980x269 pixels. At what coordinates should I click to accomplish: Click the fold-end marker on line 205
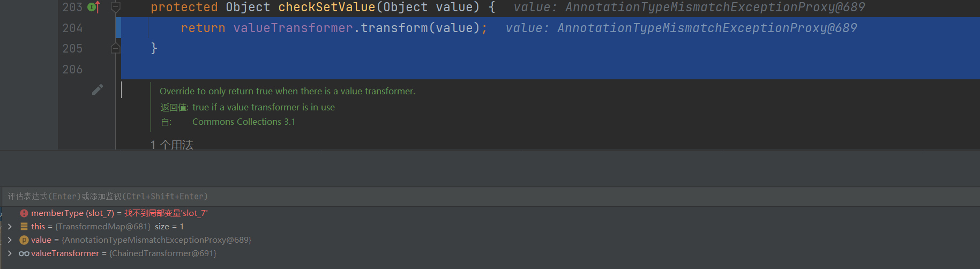coord(115,49)
